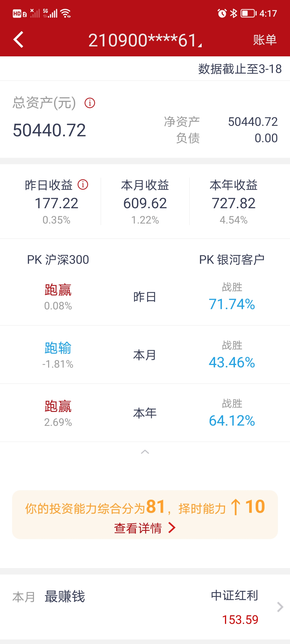Tap the 71.74% yesterday win rate
Viewport: 290px width, 644px height.
232,304
